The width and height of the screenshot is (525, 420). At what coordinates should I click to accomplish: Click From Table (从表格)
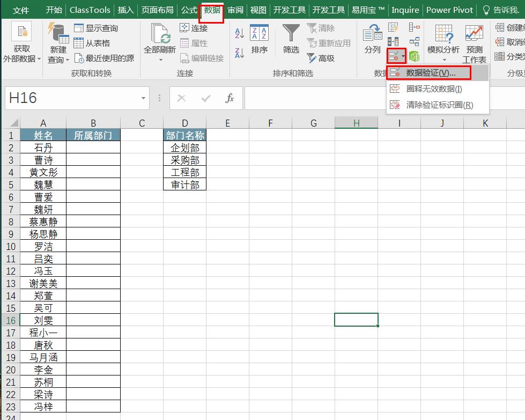92,43
